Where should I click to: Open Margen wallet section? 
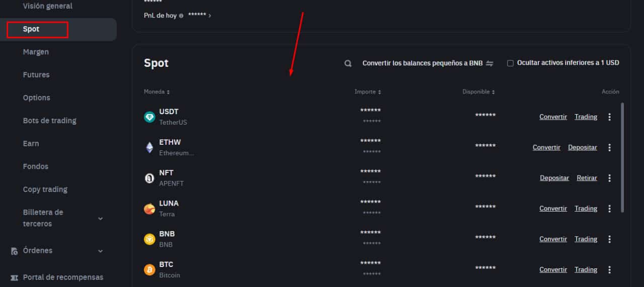point(36,52)
